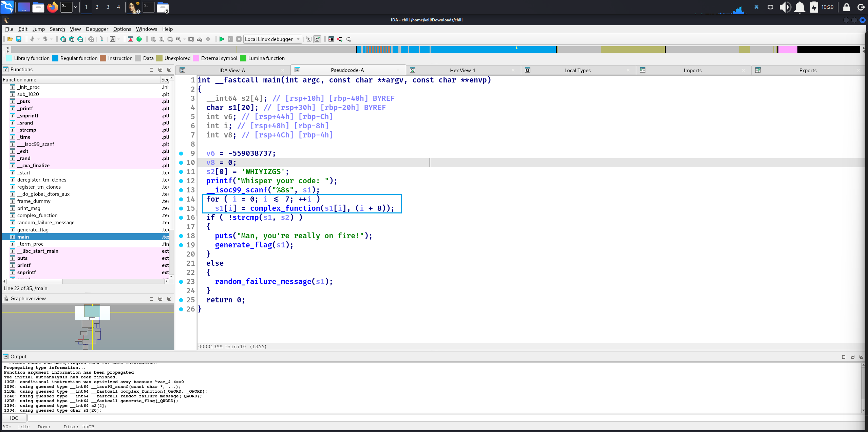Click the teal down-arrow jump icon
Viewport: 868px width, 432px height.
[101, 39]
